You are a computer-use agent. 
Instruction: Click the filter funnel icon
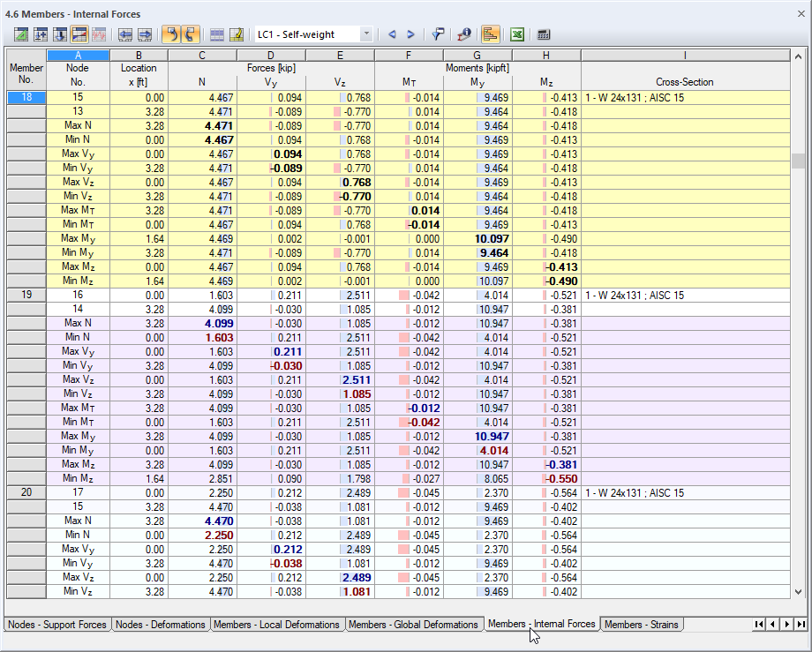point(438,34)
